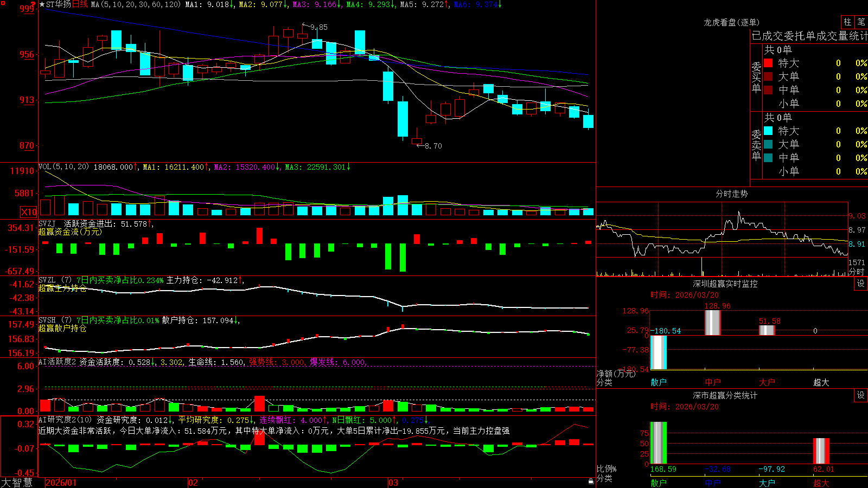The width and height of the screenshot is (868, 488).
Task: Click the 散户 168.59 bar in 分类统计 chart
Action: pyautogui.click(x=658, y=443)
